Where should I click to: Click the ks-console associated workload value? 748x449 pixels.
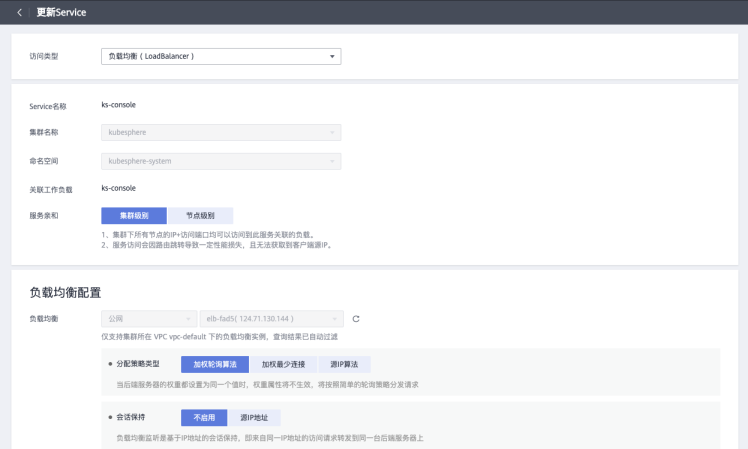point(118,187)
